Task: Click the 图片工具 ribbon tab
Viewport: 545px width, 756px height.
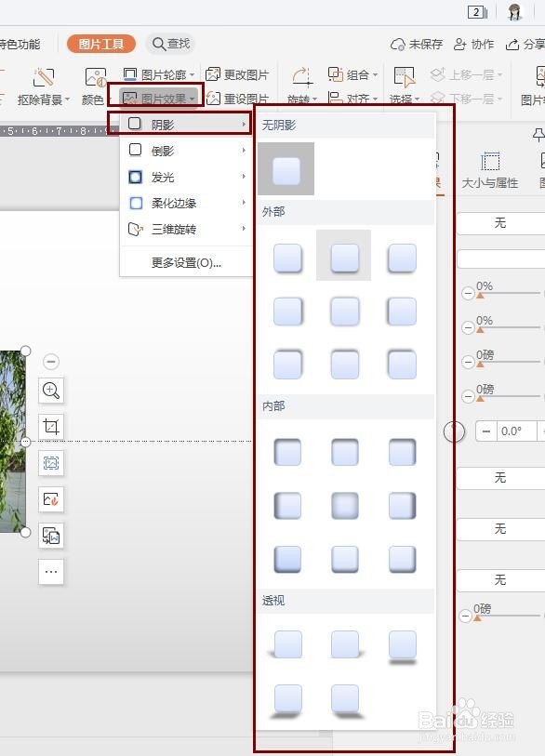Action: point(101,44)
